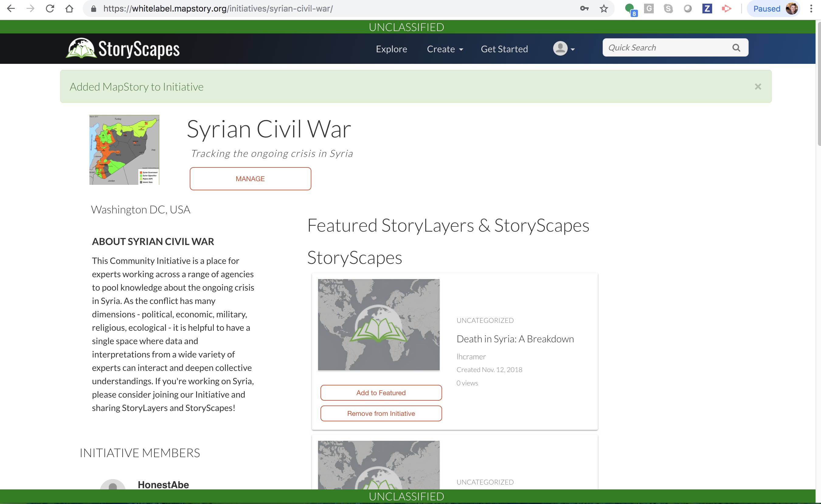This screenshot has width=821, height=504.
Task: Click the Skype extension icon
Action: (668, 9)
